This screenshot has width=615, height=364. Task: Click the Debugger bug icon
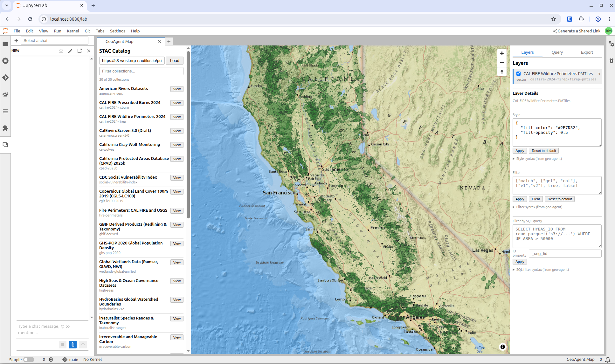(x=611, y=61)
